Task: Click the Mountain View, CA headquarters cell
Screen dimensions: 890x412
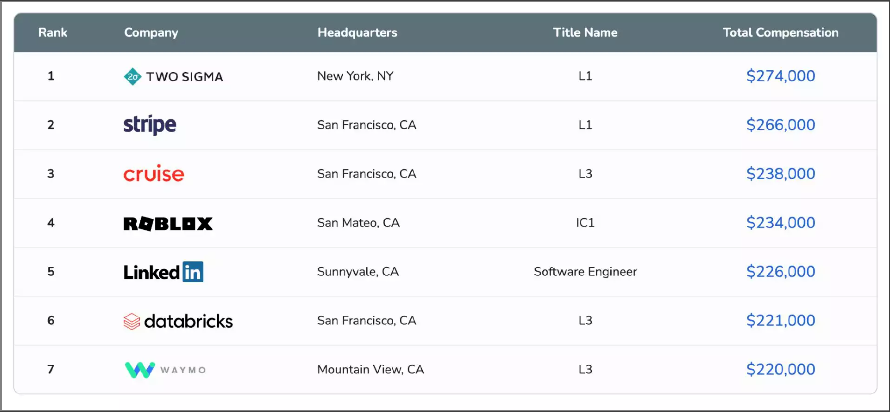Action: click(x=371, y=370)
